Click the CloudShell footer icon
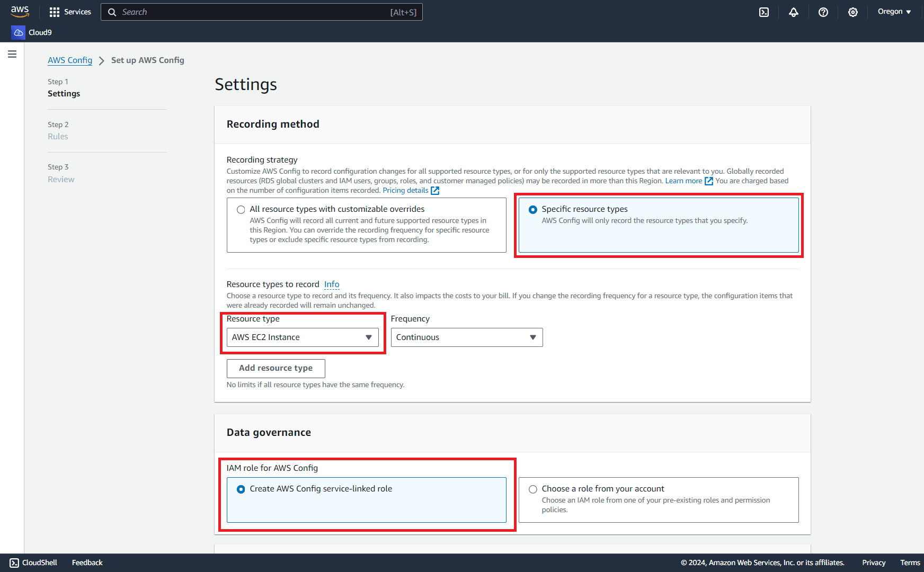924x572 pixels. 14,562
